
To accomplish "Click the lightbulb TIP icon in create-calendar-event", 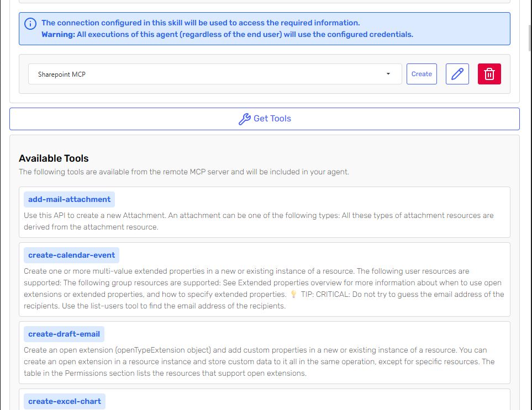I will [x=293, y=294].
